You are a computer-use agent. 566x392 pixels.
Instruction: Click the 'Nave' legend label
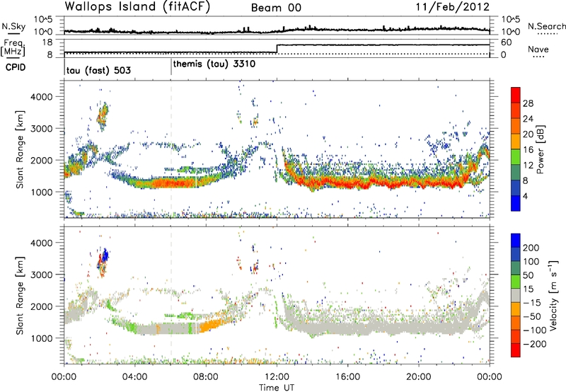point(538,49)
